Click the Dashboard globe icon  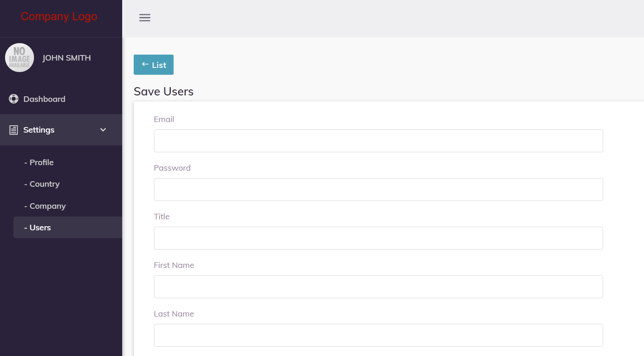[13, 99]
